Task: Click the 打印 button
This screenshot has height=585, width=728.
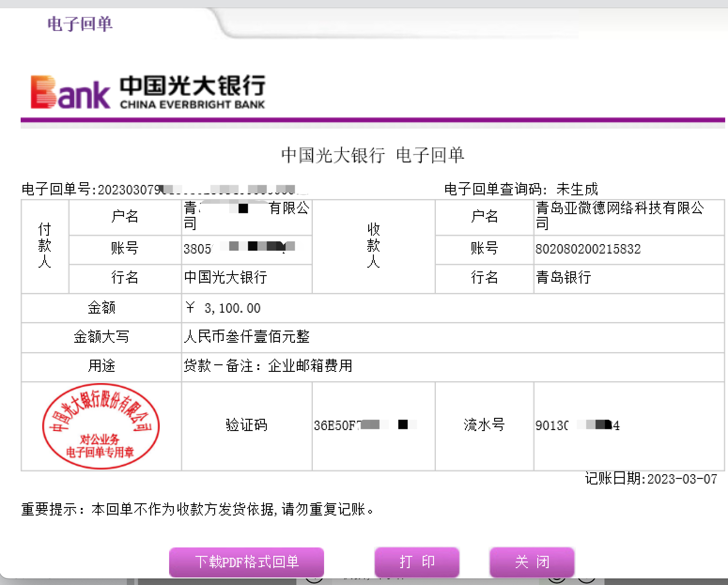Action: pos(417,562)
